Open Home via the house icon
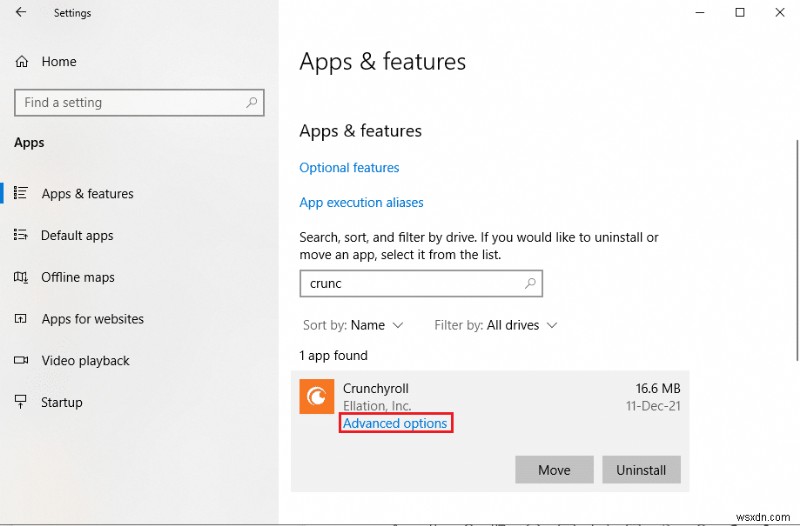 [x=21, y=62]
